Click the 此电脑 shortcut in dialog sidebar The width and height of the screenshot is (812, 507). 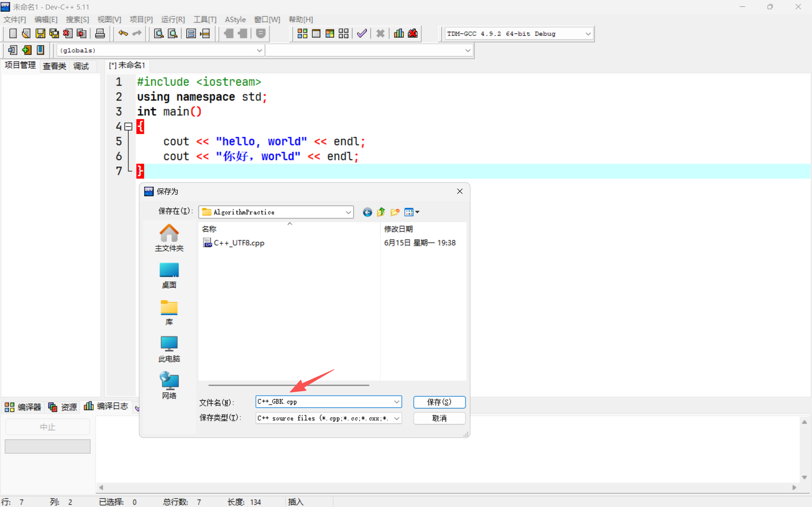click(x=169, y=349)
